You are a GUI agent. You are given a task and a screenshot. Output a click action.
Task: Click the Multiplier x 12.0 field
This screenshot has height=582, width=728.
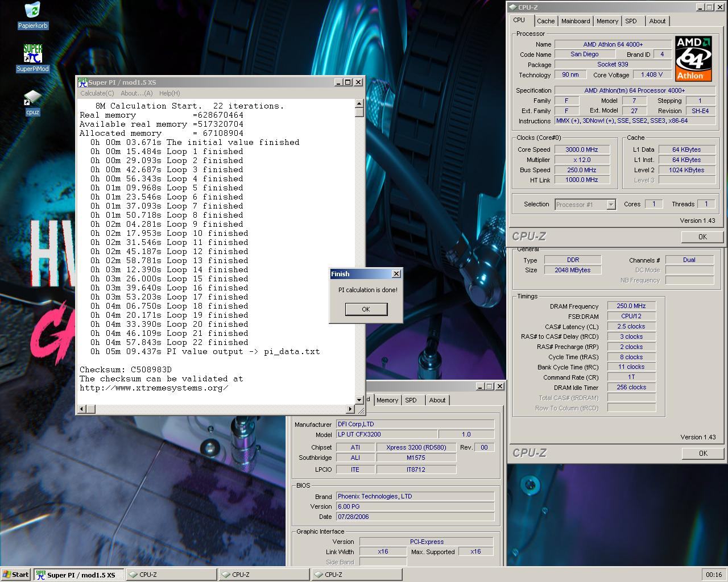point(582,160)
